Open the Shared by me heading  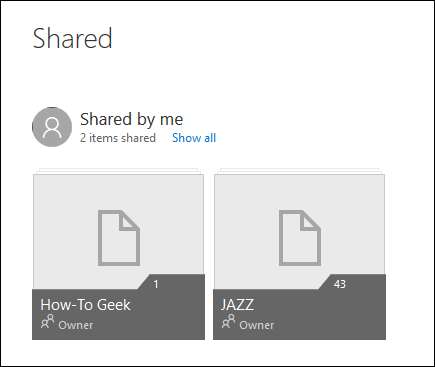coord(132,119)
